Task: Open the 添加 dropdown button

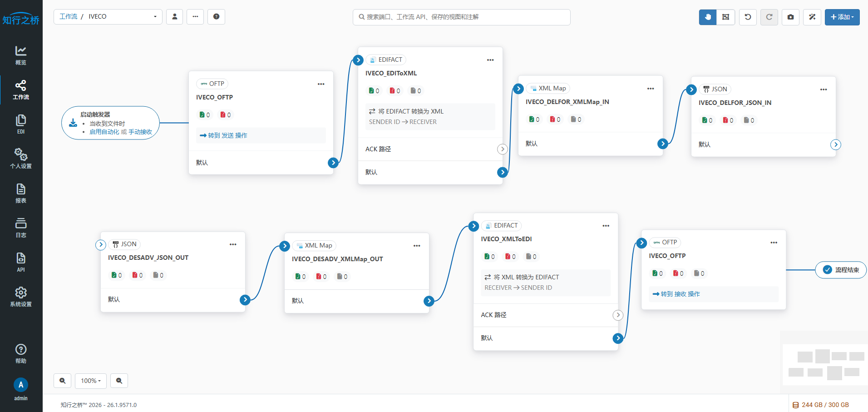Action: coord(842,17)
